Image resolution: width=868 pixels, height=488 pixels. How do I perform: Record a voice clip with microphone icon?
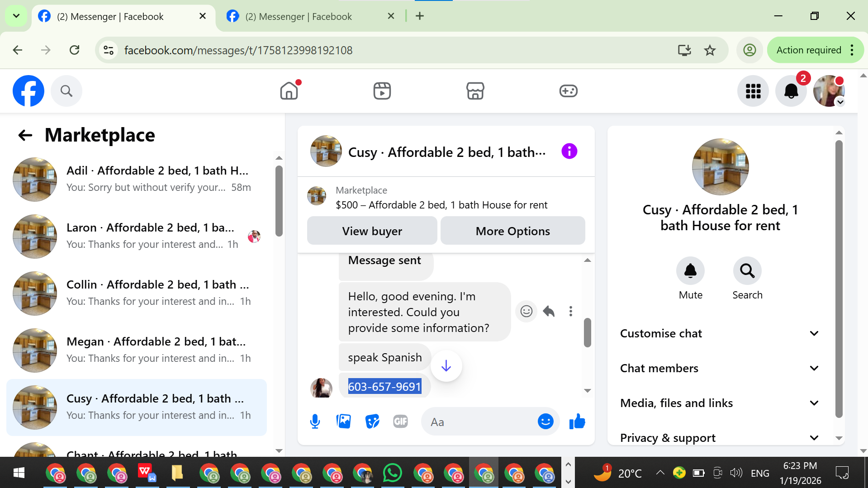(x=315, y=422)
